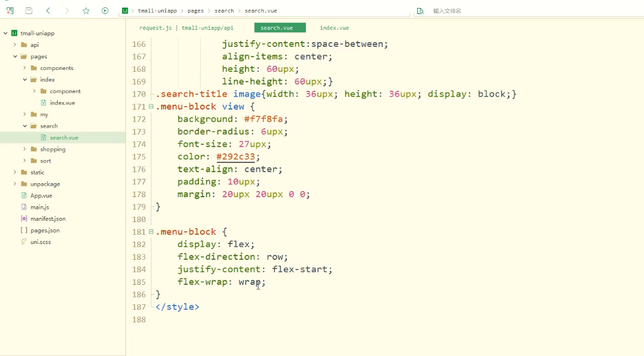644x356 pixels.
Task: Click the run play icon in toolbar
Action: tap(105, 11)
